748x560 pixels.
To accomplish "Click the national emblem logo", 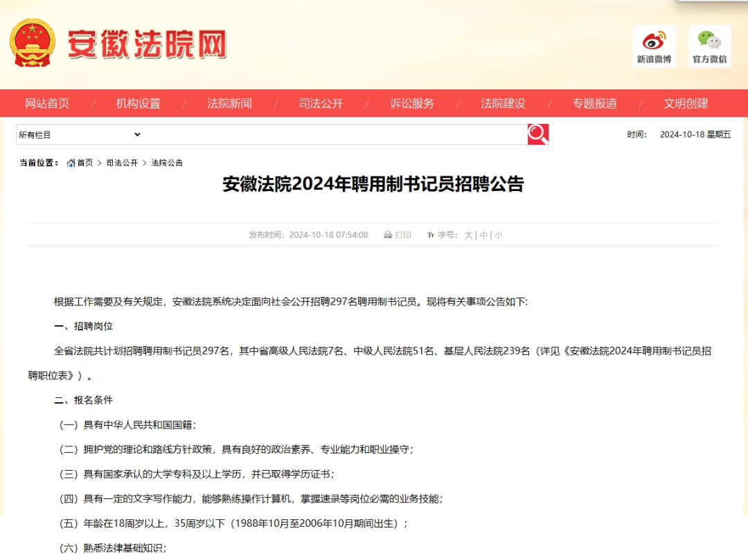I will 32,43.
